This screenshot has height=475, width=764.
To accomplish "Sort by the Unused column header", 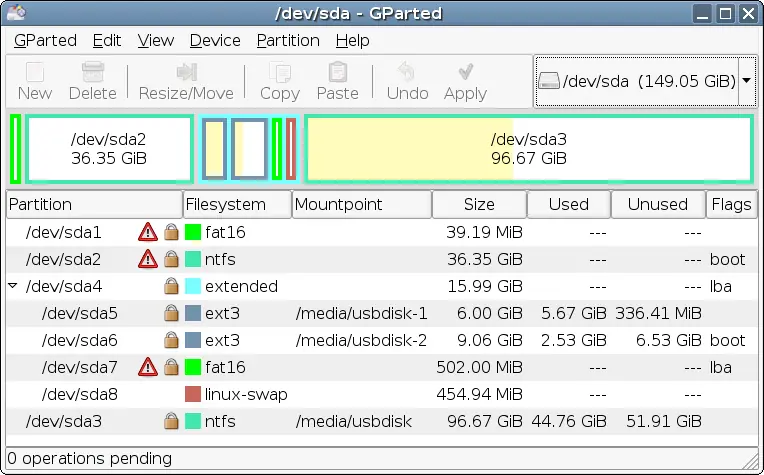I will click(658, 204).
